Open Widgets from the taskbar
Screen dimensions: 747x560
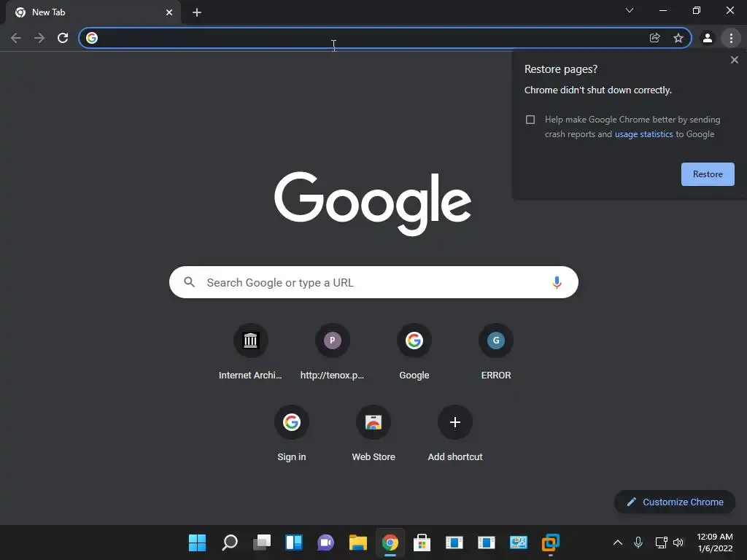point(294,542)
